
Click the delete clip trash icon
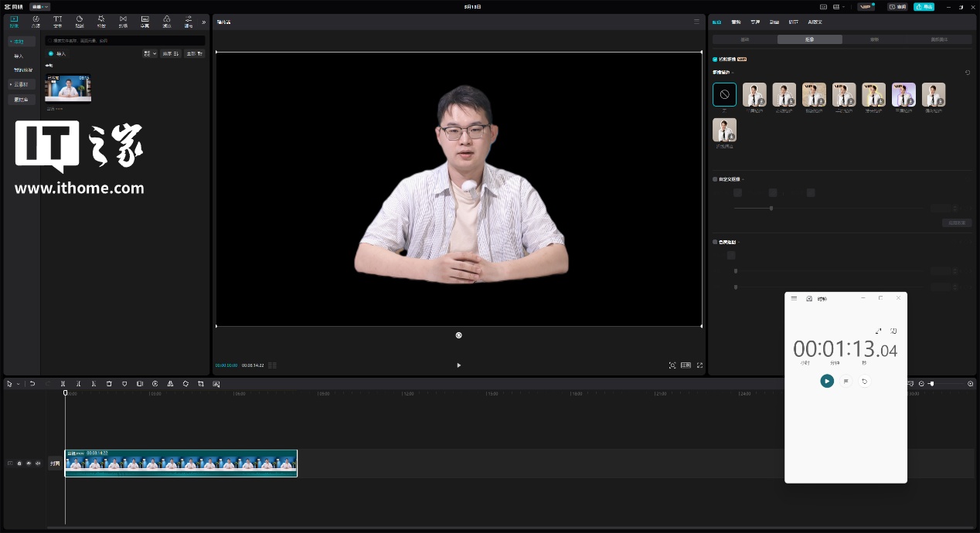point(109,384)
